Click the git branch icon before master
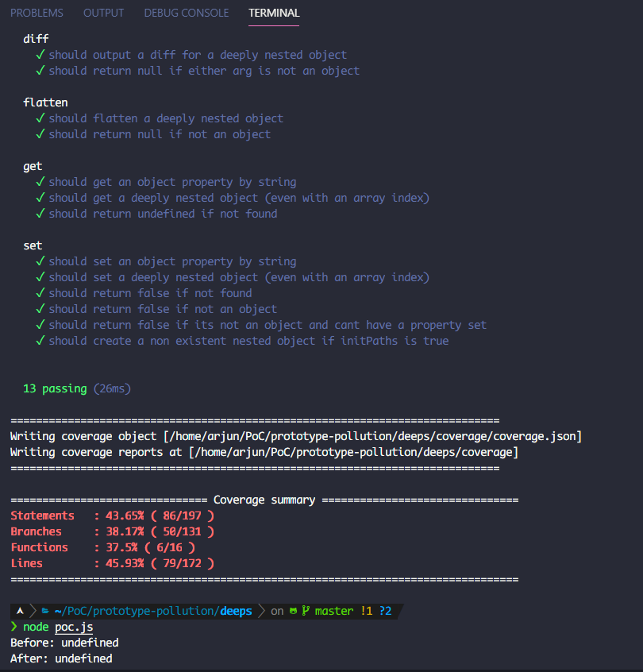This screenshot has width=643, height=672. pos(306,611)
